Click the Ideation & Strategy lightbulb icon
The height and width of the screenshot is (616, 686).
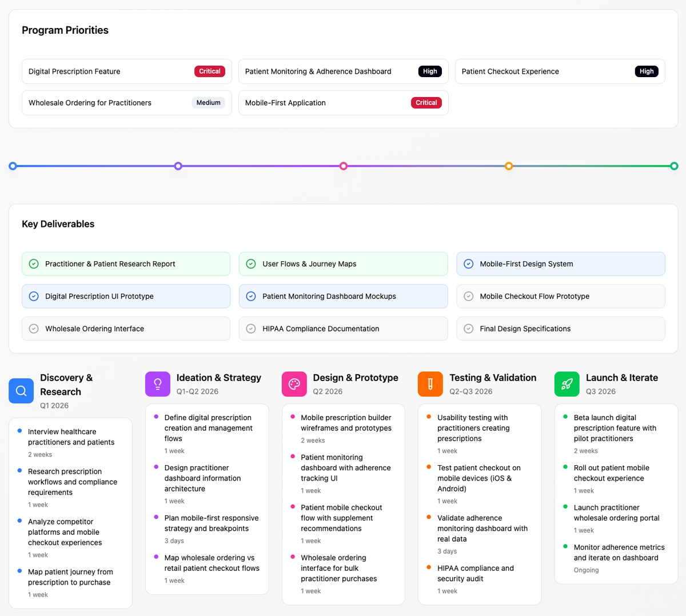(x=158, y=384)
